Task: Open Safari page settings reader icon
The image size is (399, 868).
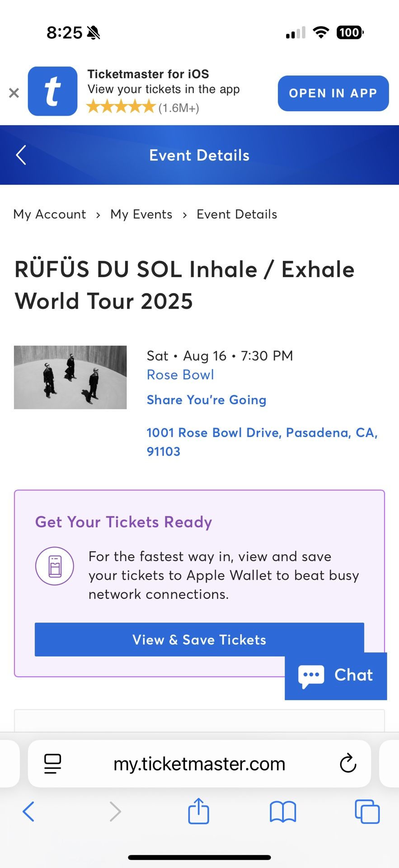Action: (52, 764)
